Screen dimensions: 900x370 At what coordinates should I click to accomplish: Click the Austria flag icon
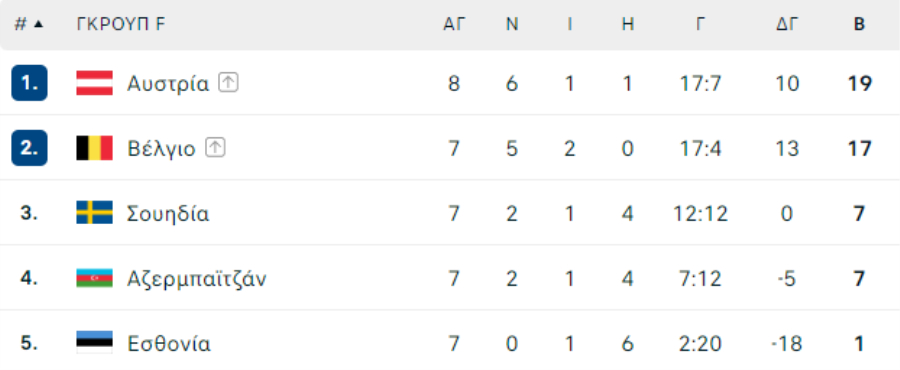point(95,84)
